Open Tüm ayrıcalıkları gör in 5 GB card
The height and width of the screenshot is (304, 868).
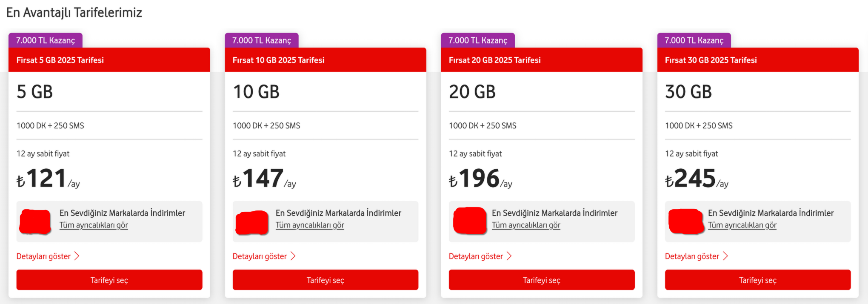point(94,225)
